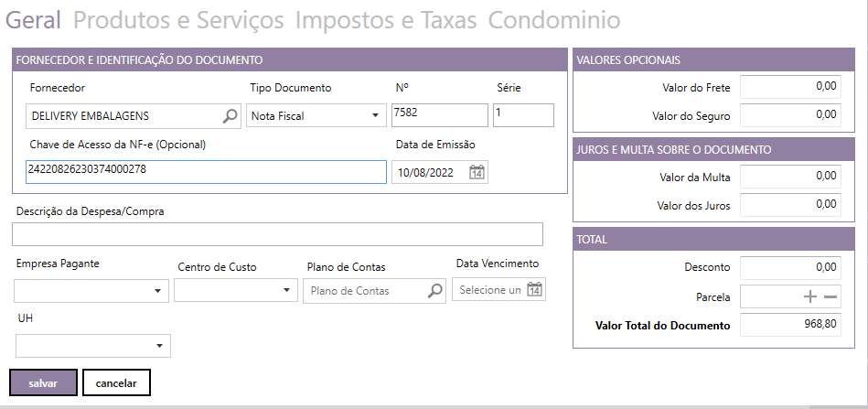868x409 pixels.
Task: Open the Impostos e Taxas tab
Action: click(x=385, y=20)
